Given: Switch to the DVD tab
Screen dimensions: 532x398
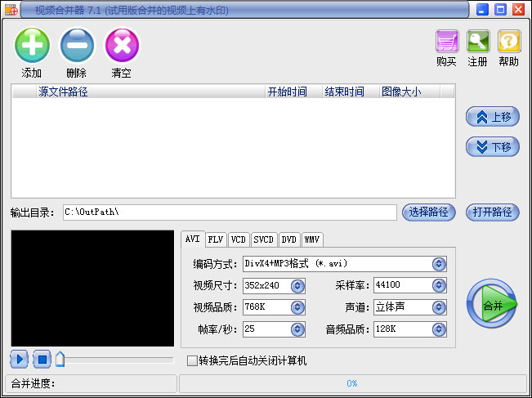Looking at the screenshot, I should (289, 239).
